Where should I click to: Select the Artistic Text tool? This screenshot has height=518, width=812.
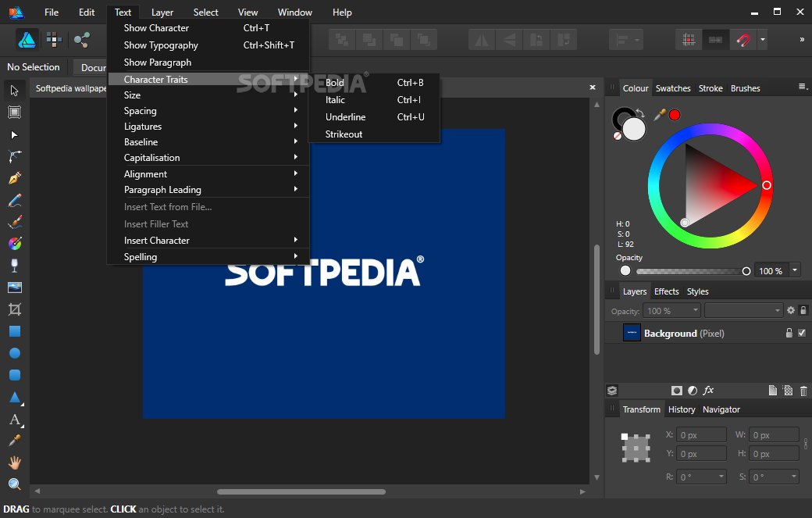point(15,420)
